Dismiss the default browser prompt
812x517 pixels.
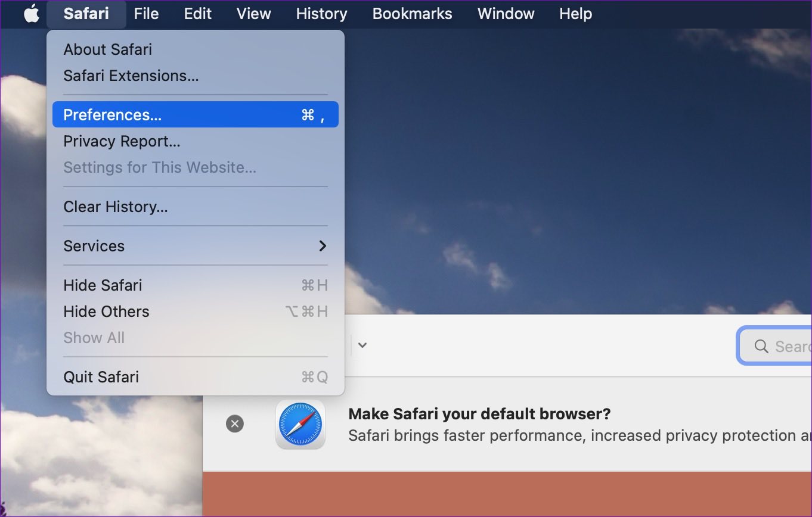pos(235,424)
